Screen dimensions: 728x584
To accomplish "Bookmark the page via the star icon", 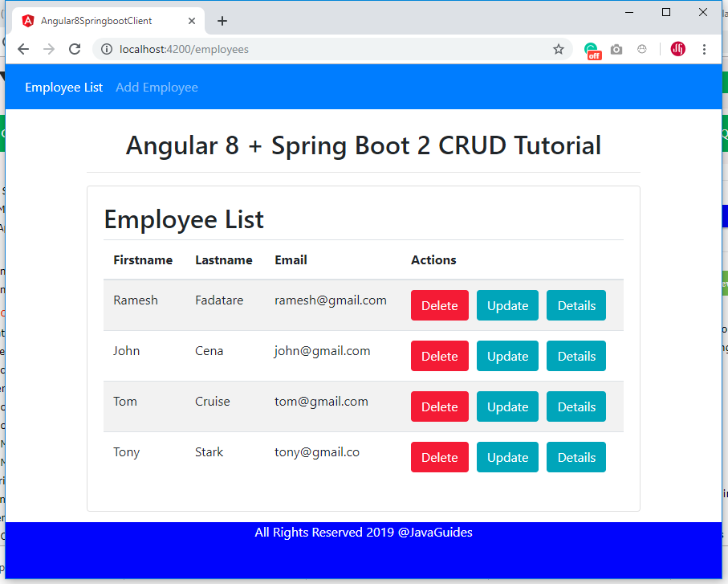I will click(559, 49).
